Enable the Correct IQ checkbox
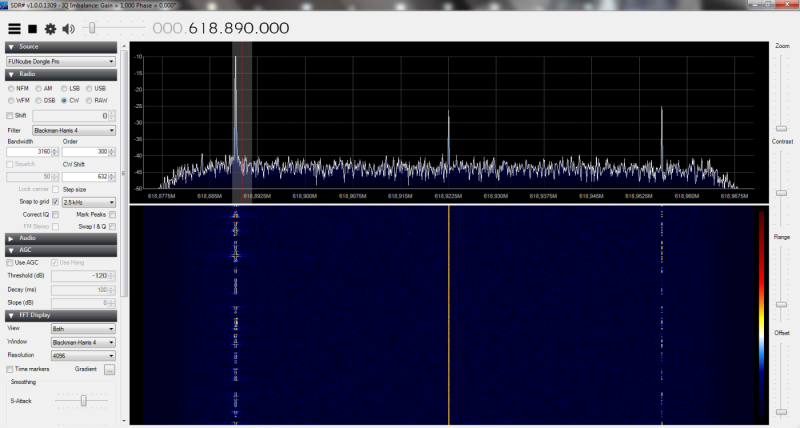 click(55, 215)
